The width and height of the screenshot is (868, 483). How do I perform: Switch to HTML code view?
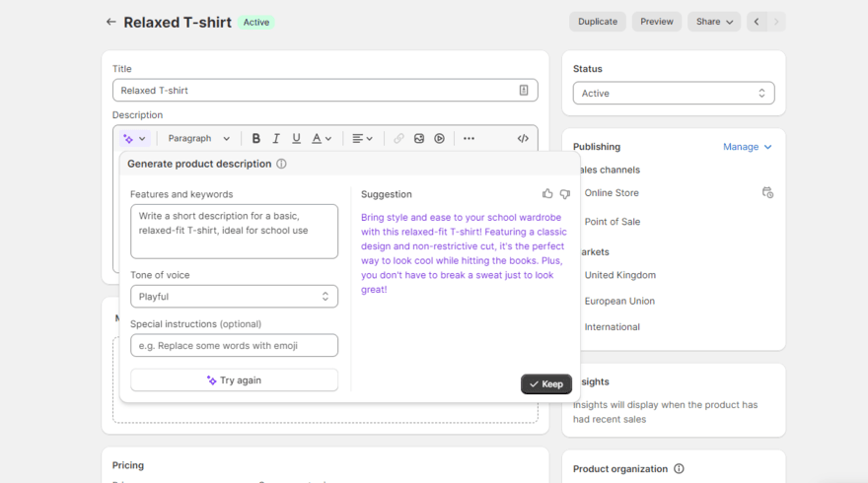523,139
